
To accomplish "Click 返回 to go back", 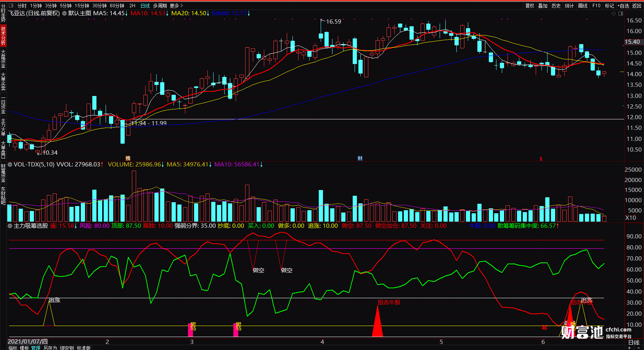I will tap(637, 6).
